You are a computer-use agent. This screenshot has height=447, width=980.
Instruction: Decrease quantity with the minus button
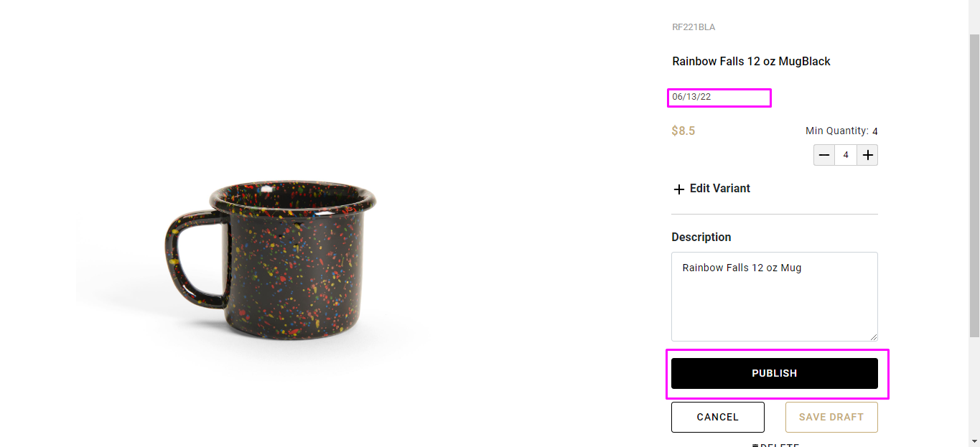pos(824,155)
